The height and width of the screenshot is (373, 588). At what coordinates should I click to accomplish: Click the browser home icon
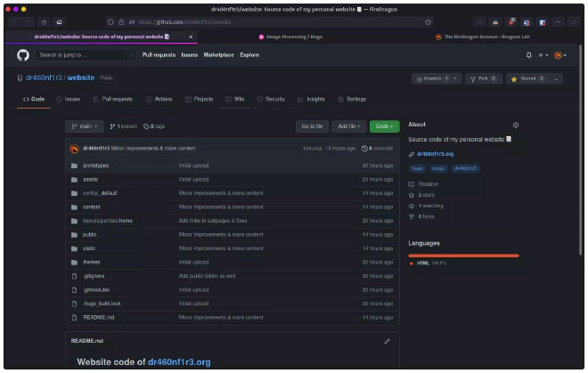[59, 21]
